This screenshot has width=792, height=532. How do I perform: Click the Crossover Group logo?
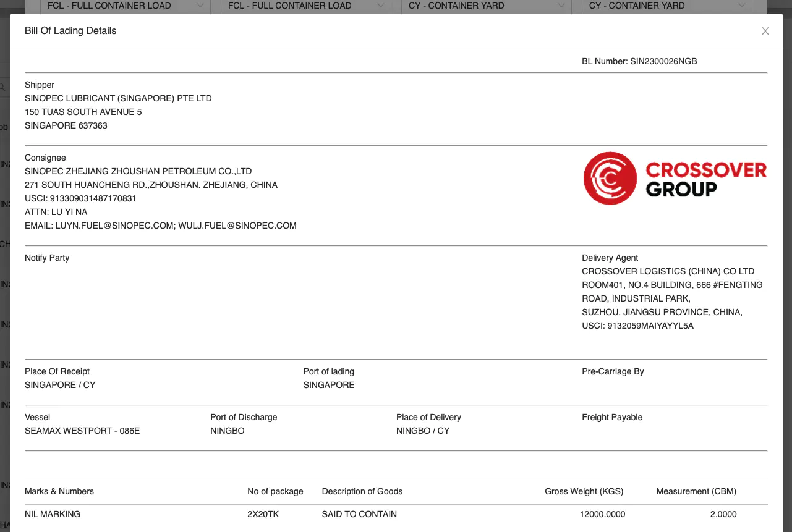tap(675, 179)
